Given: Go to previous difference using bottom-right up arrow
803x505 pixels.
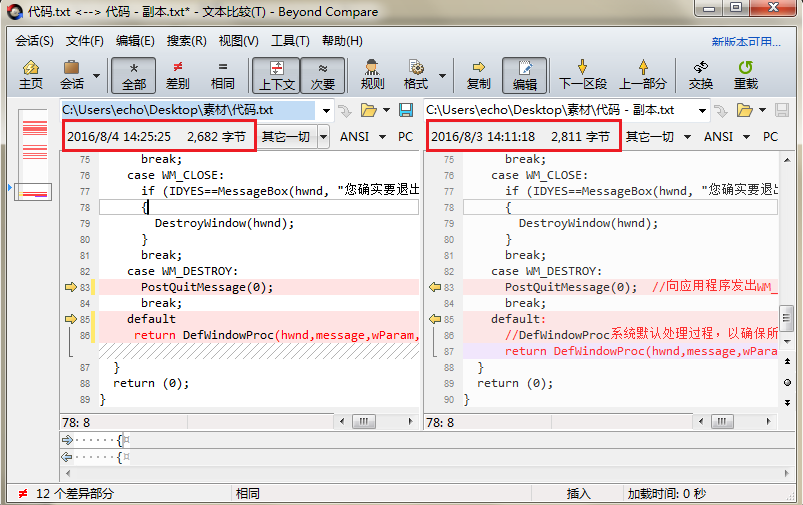Looking at the screenshot, I should pos(787,362).
